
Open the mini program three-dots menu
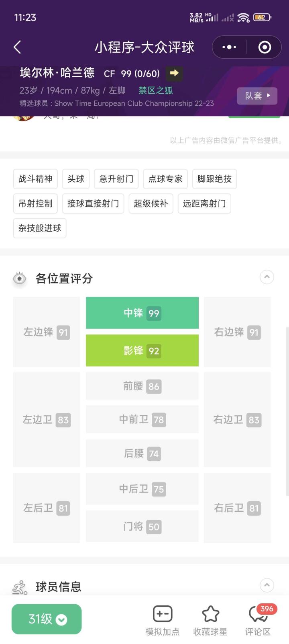pyautogui.click(x=229, y=47)
